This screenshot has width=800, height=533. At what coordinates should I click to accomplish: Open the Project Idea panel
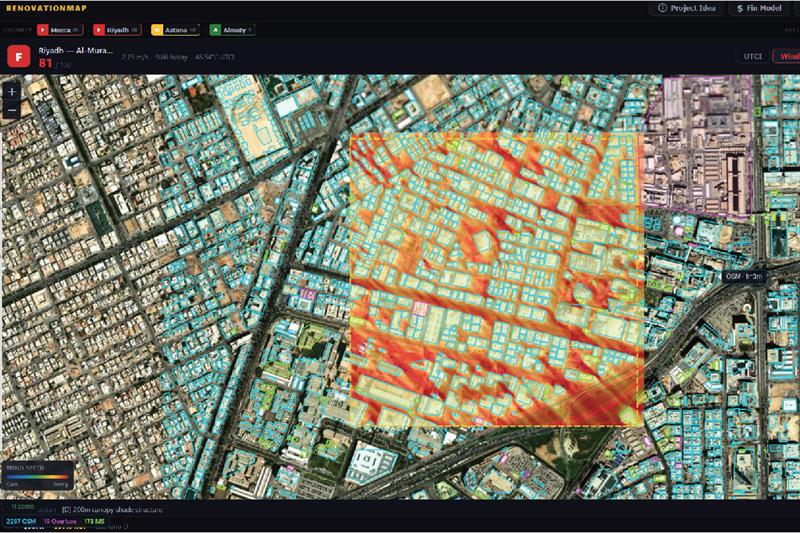tap(687, 8)
